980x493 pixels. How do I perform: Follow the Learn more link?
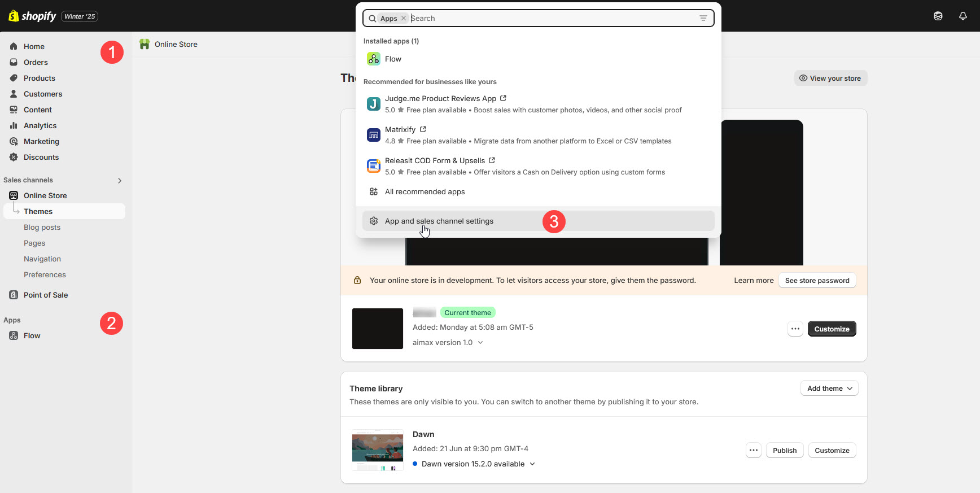754,280
